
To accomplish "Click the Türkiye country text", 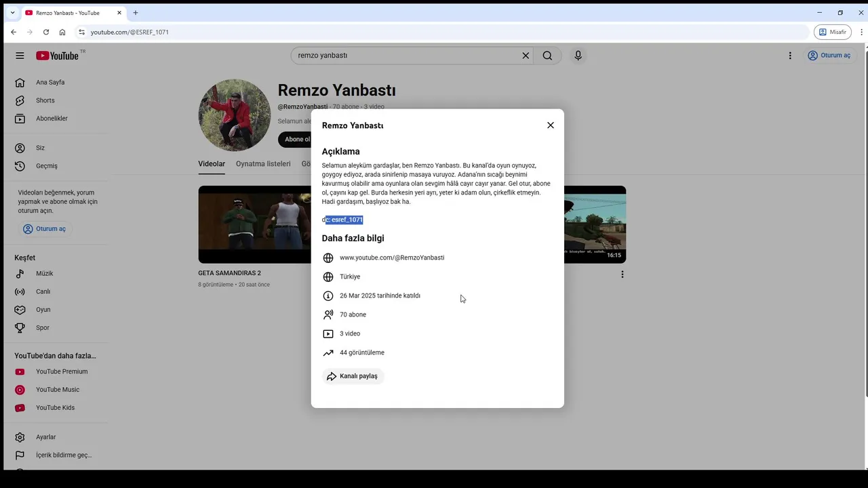I will point(350,277).
